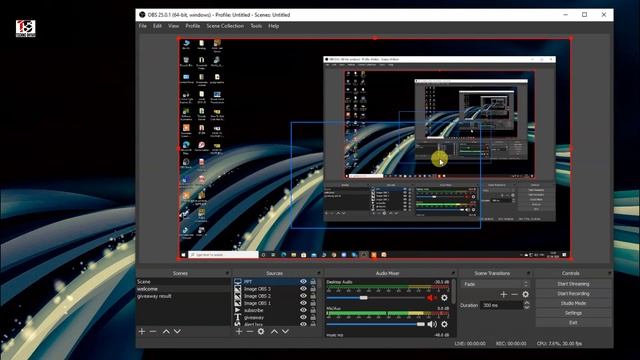Click the Desktop Audio volume slider handle
This screenshot has height=360, width=640.
(363, 298)
